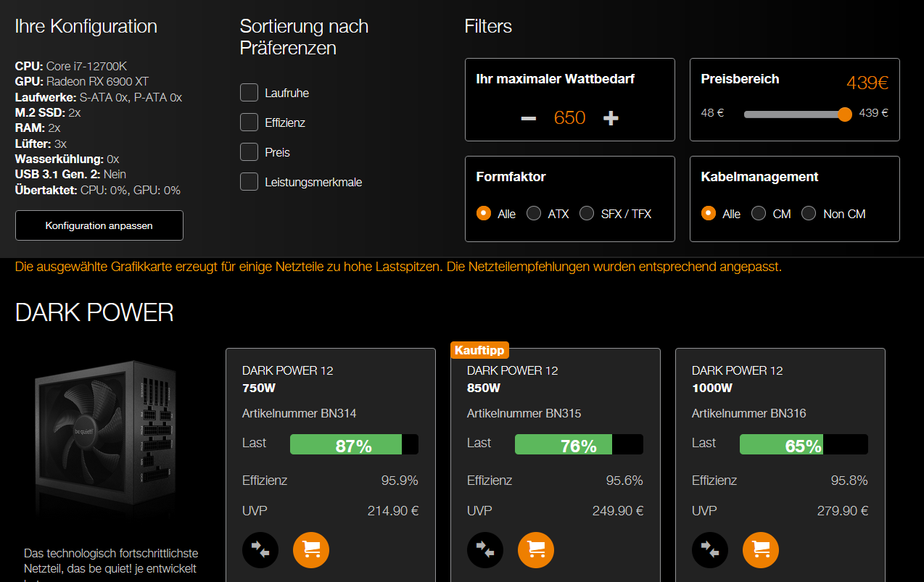The width and height of the screenshot is (924, 582).
Task: Click the 1000W card title
Action: [738, 379]
